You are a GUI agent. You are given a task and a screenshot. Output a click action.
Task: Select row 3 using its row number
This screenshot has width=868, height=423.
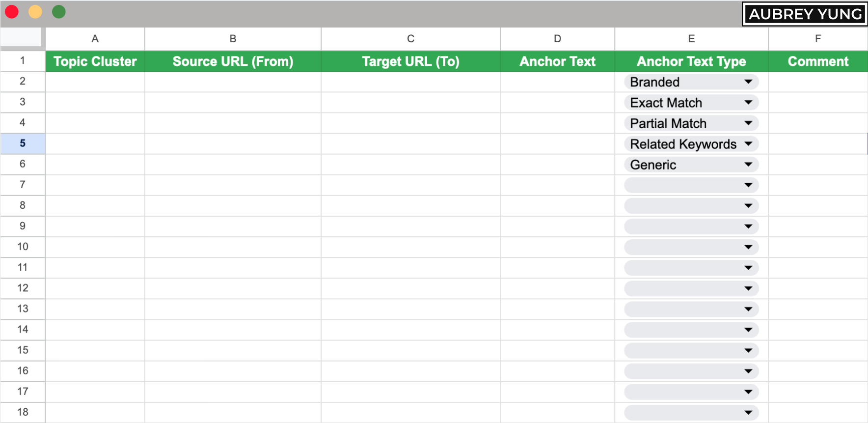22,102
